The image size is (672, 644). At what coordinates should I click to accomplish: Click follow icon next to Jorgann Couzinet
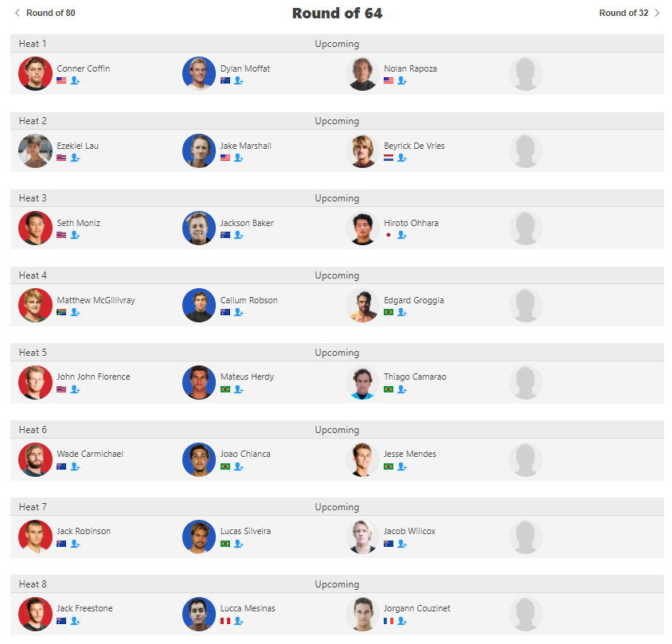[402, 621]
